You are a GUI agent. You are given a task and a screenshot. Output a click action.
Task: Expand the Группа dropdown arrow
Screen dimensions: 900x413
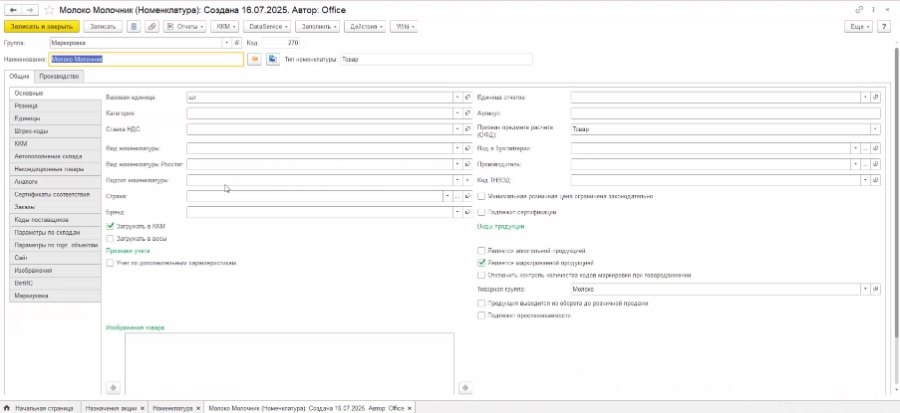tap(227, 43)
